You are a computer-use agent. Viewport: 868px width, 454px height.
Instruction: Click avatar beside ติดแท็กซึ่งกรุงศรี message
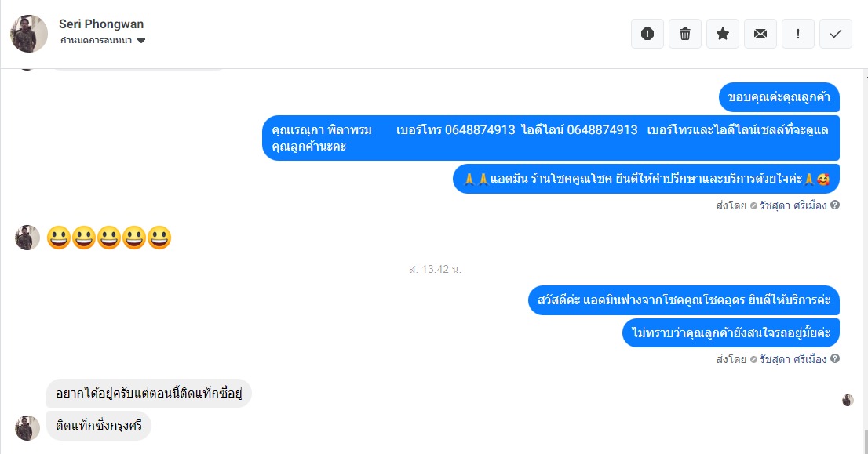click(x=27, y=428)
